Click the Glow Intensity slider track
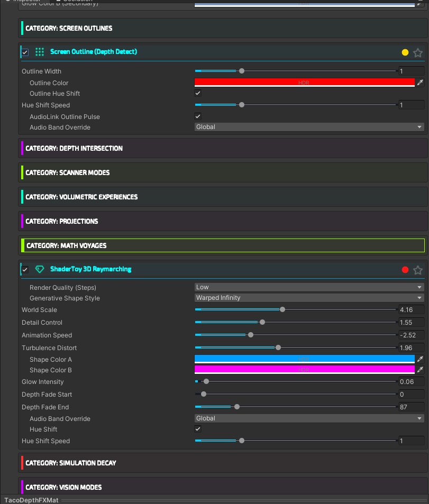The height and width of the screenshot is (504, 429). [296, 382]
